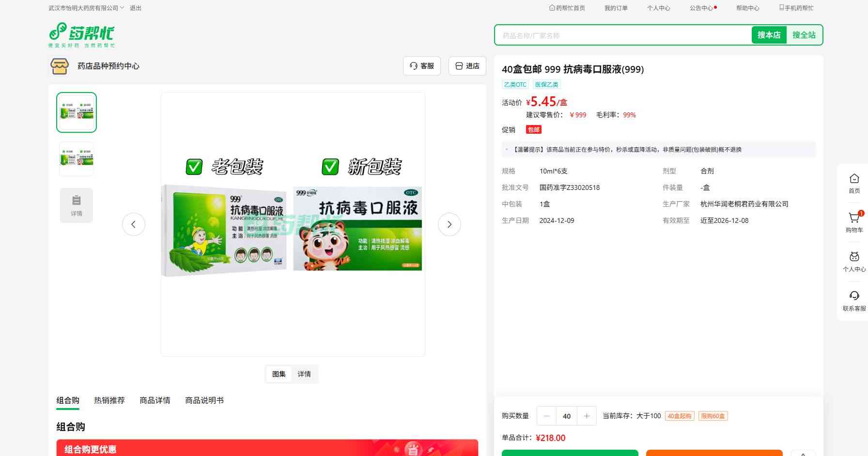
Task: Switch image viewer to 图集 mode
Action: pos(279,374)
